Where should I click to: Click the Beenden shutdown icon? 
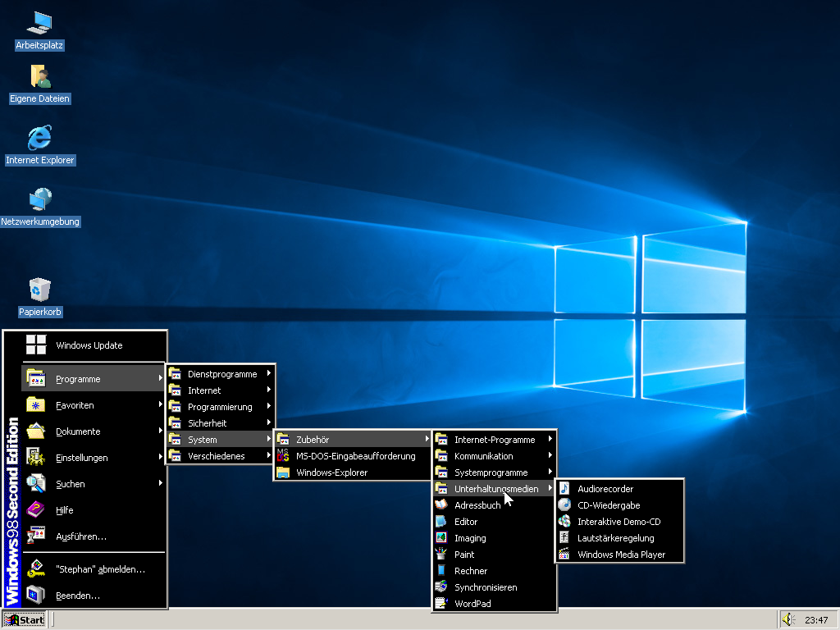tap(35, 596)
